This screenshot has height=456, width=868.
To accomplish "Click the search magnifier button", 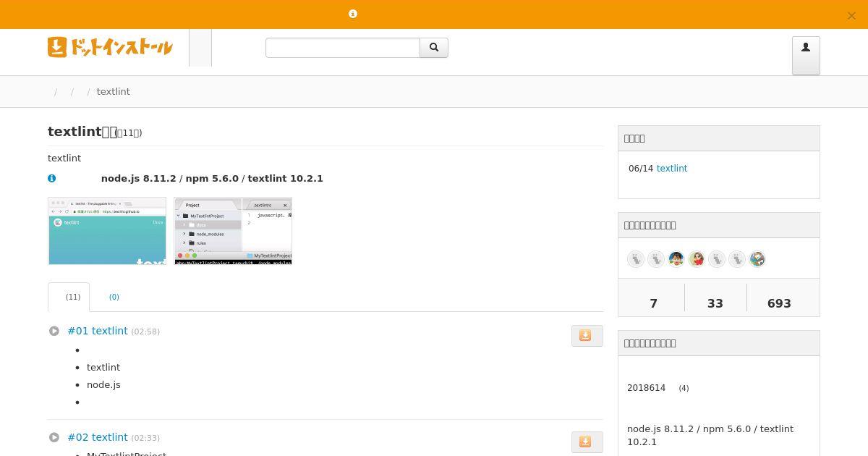I will (434, 48).
